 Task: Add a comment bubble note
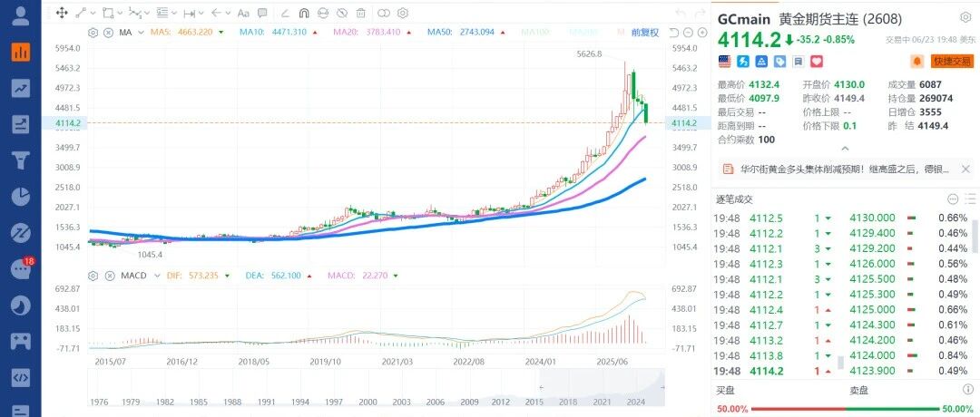click(262, 13)
